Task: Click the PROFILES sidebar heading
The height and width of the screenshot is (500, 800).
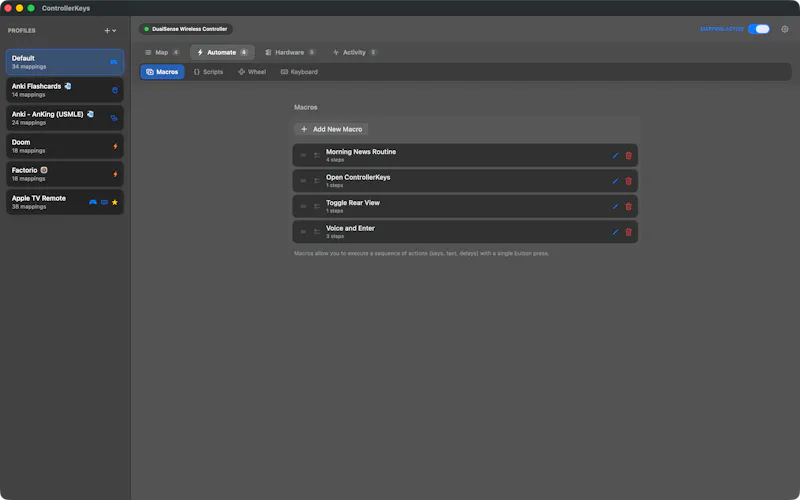Action: 21,31
